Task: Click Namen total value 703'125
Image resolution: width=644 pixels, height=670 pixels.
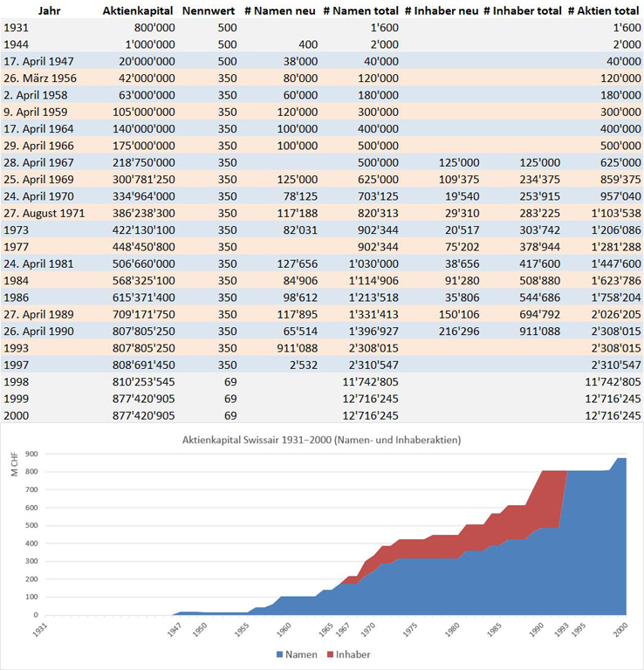Action: [x=378, y=196]
